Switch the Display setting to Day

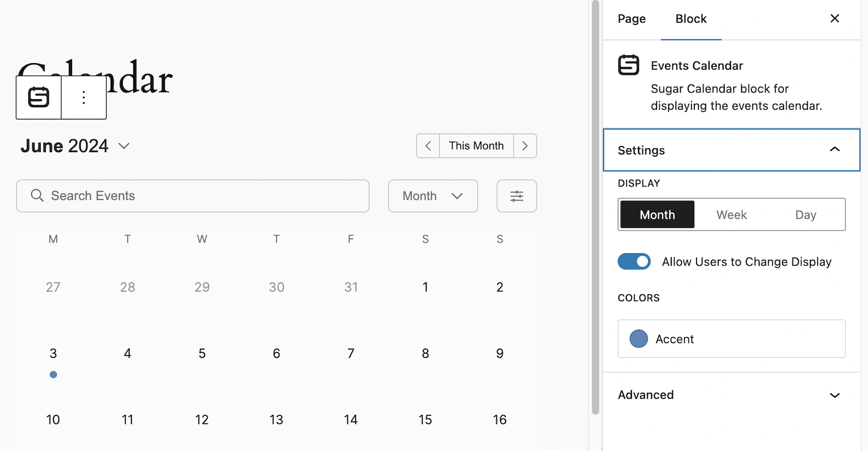(805, 214)
